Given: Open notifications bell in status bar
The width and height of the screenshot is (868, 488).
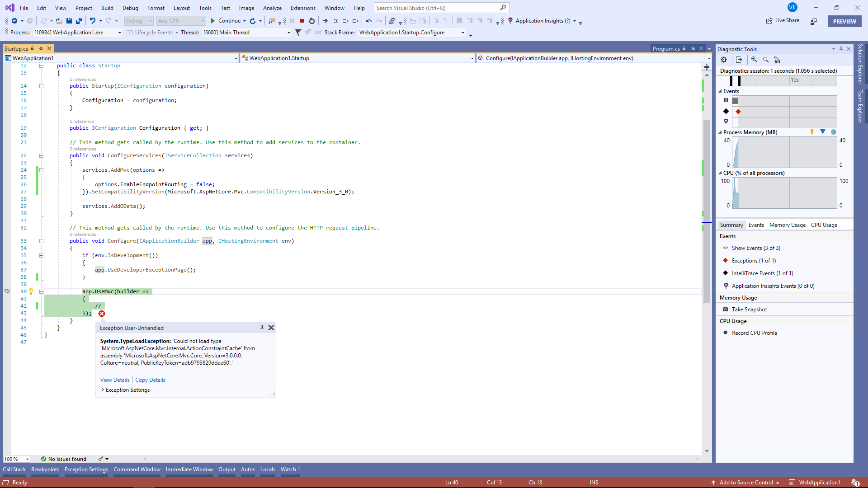Looking at the screenshot, I should (855, 483).
